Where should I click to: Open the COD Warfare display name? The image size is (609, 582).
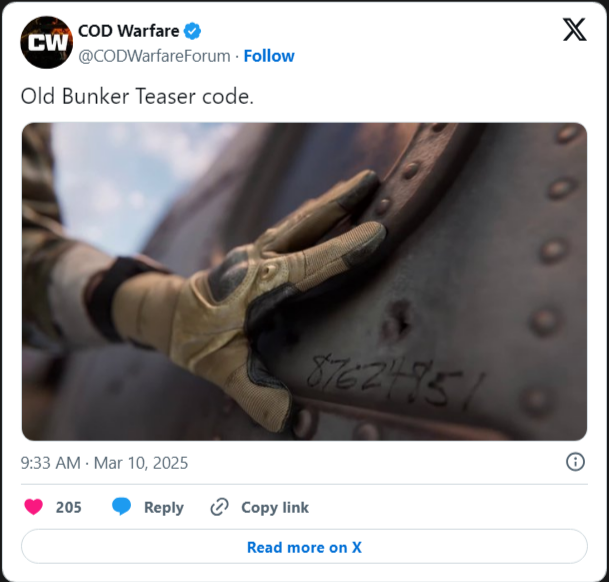[129, 31]
